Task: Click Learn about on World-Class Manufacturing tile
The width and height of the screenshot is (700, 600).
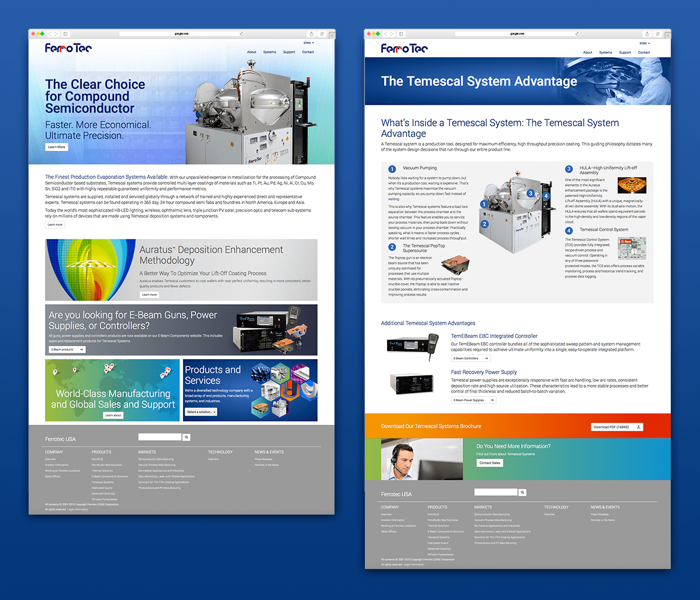Action: pos(113,415)
